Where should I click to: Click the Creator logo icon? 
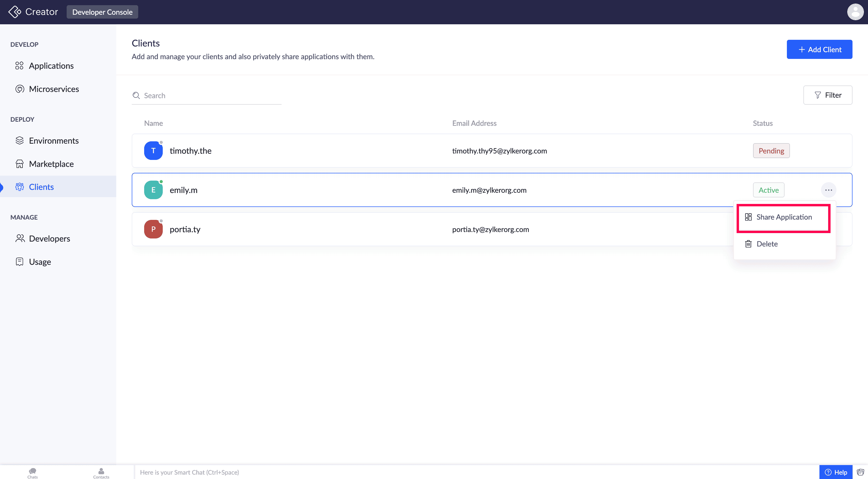[x=14, y=12]
